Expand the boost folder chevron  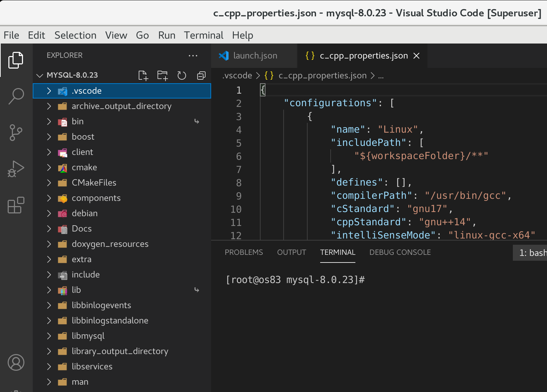click(49, 137)
